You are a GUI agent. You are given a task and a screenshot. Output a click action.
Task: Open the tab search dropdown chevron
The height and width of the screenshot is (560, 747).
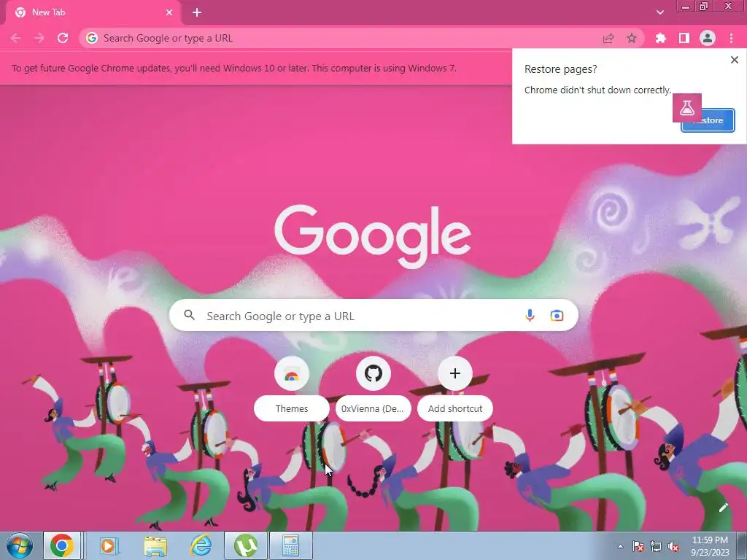[660, 12]
